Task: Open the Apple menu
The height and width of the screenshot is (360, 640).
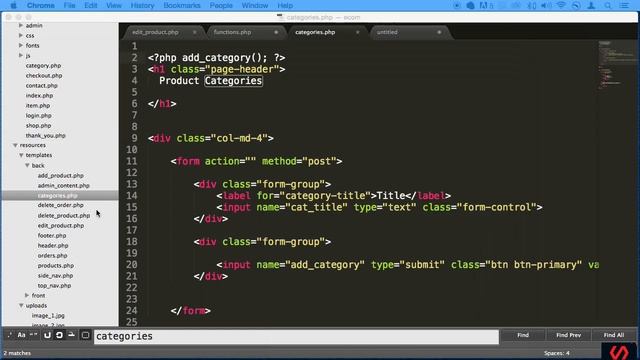Action: pos(13,5)
